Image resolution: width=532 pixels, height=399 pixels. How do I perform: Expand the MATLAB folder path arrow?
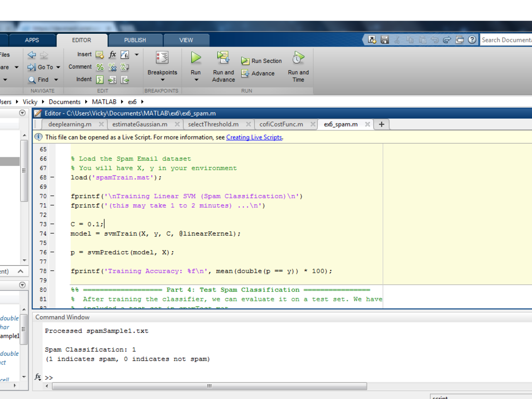click(122, 101)
